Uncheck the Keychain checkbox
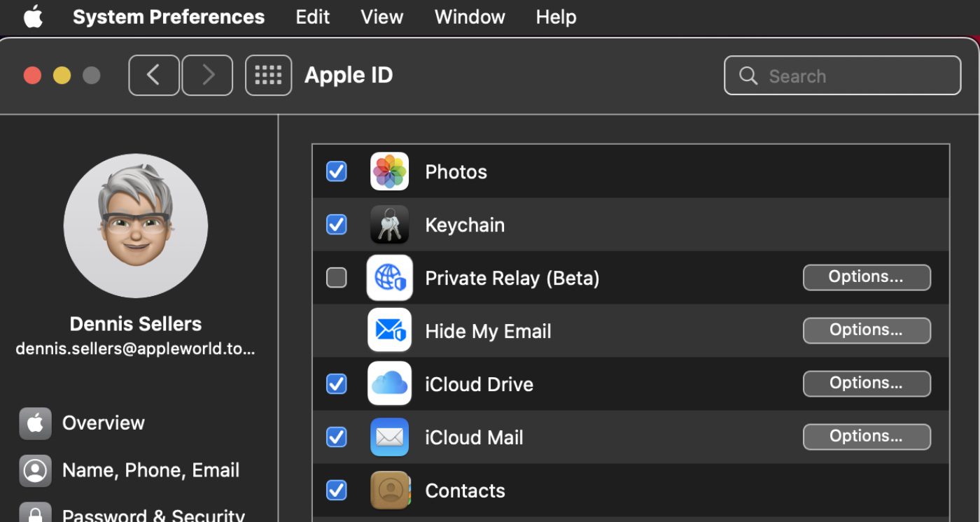Viewport: 980px width, 522px height. click(337, 225)
